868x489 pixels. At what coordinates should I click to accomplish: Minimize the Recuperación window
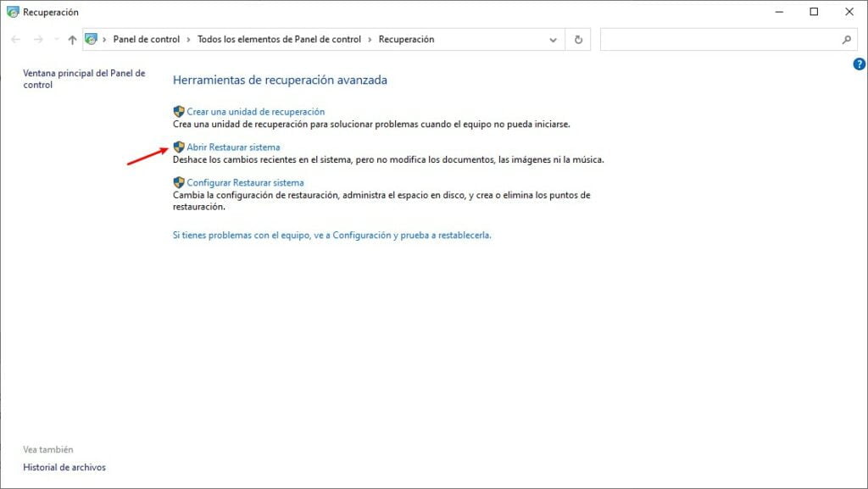coord(780,12)
